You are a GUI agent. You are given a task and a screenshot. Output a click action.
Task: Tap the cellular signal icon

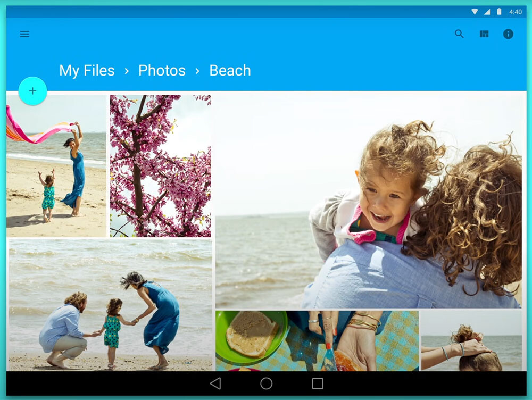click(486, 11)
